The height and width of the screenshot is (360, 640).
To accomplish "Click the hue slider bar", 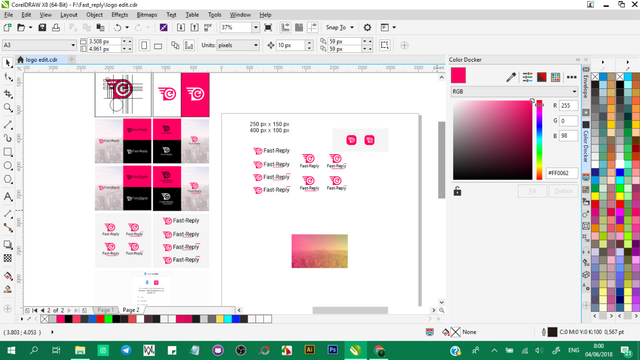I will click(539, 140).
